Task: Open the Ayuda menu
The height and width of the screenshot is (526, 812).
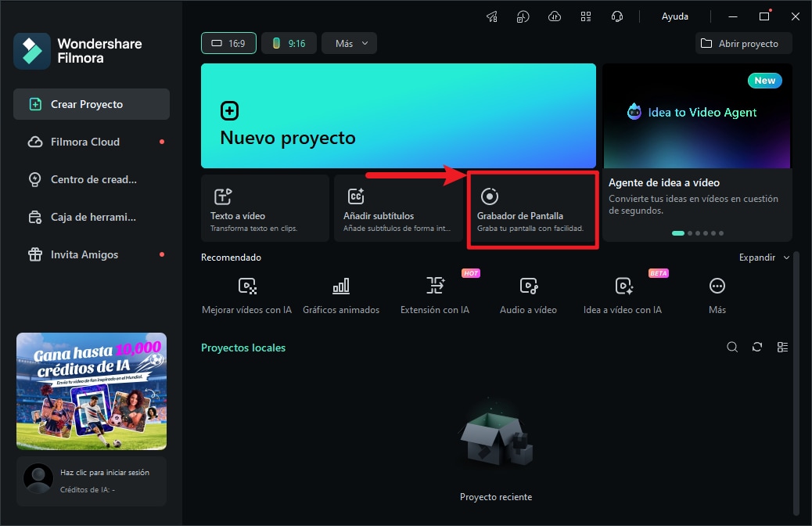Action: click(x=675, y=16)
